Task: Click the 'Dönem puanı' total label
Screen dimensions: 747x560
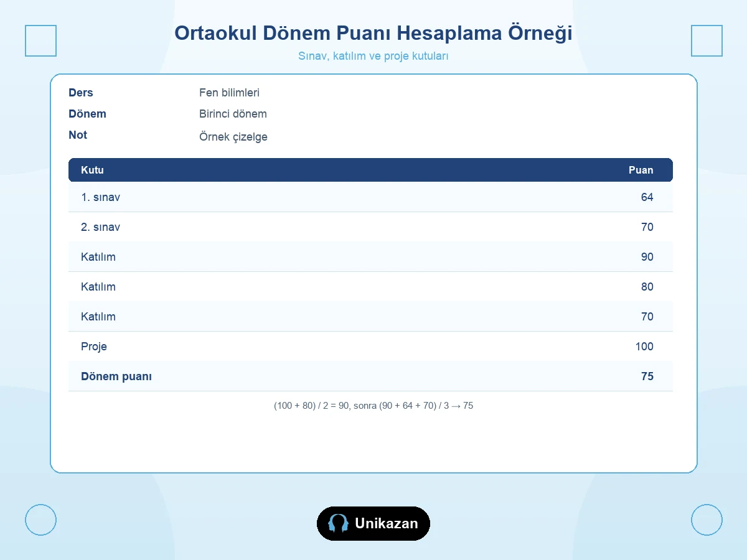Action: pos(116,376)
